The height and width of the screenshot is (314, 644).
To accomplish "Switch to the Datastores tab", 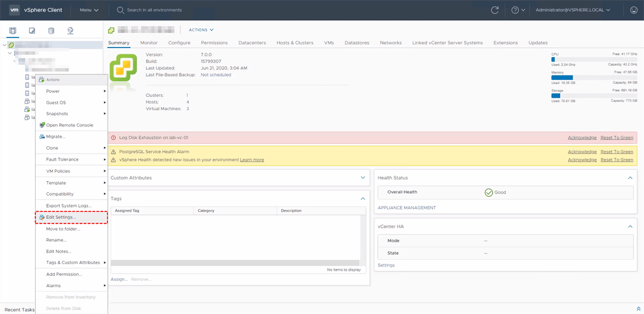I will coord(357,43).
